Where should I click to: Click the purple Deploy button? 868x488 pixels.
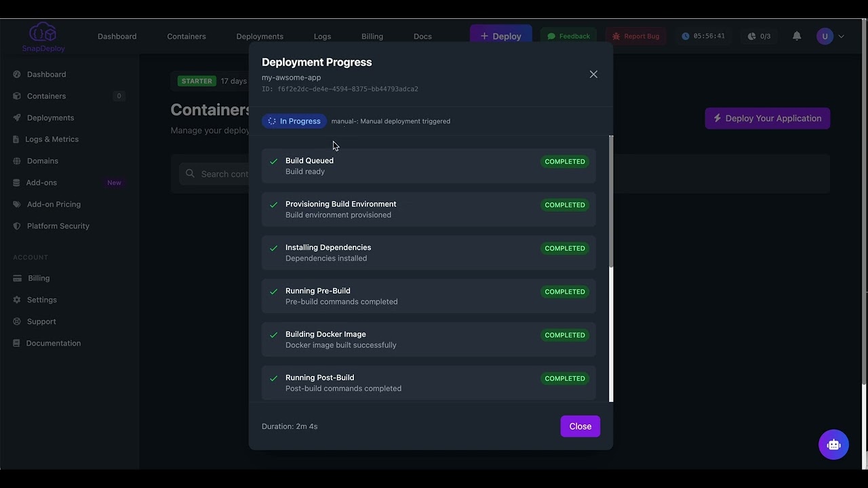501,36
